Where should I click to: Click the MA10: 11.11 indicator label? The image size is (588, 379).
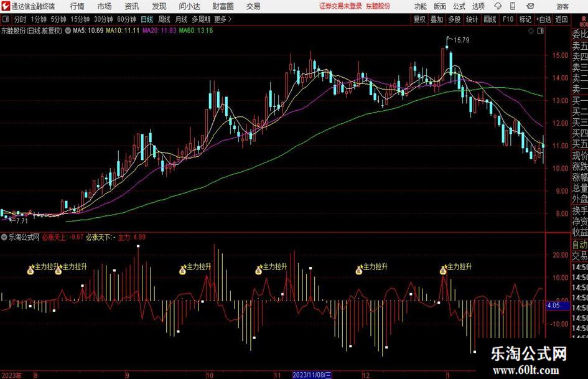tap(123, 30)
